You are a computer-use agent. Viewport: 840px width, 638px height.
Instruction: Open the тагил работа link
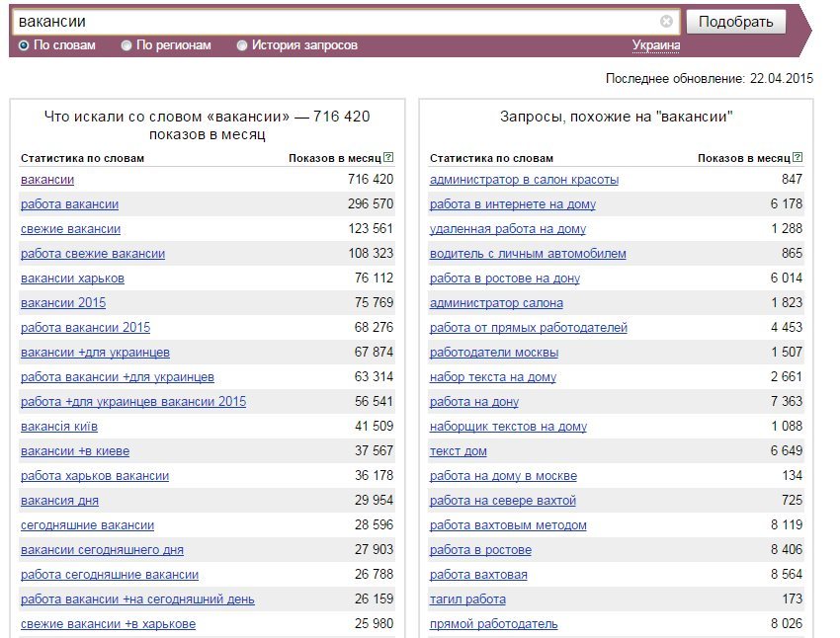(467, 599)
